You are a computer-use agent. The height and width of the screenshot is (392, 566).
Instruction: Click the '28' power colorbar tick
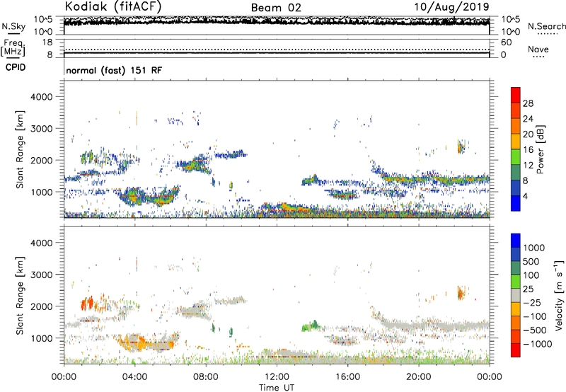click(x=528, y=103)
